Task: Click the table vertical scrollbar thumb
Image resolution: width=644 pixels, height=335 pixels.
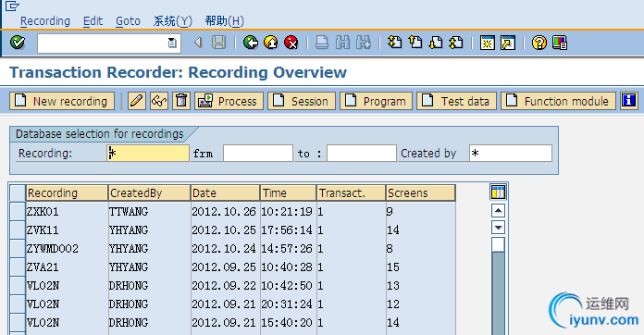Action: click(x=498, y=244)
